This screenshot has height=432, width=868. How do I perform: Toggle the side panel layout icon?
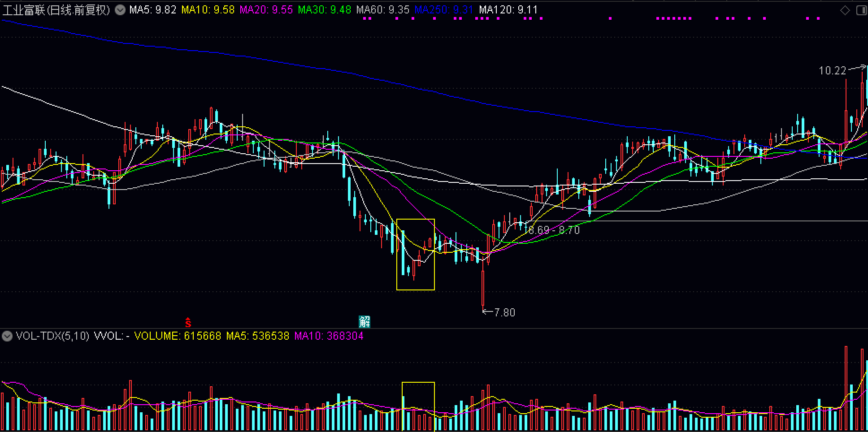coord(861,10)
